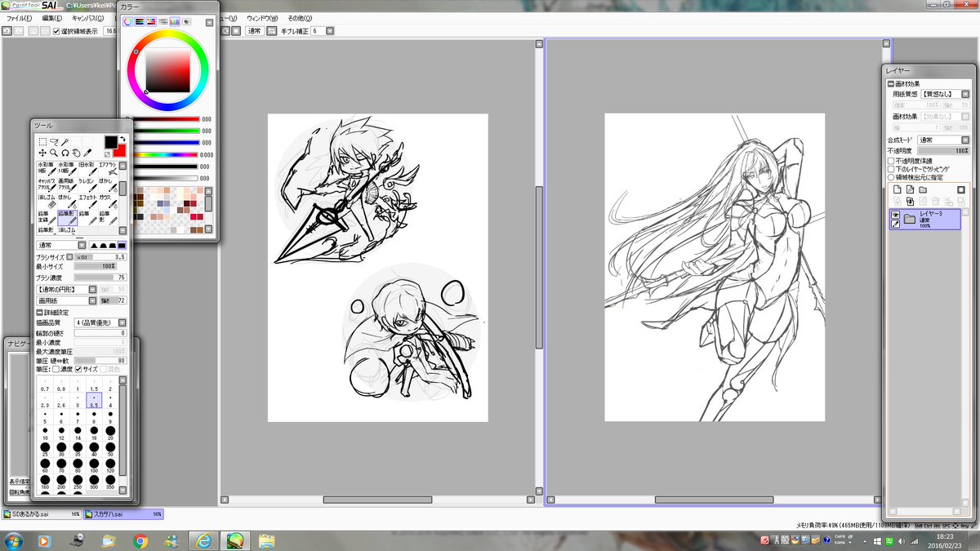The image size is (980, 551).
Task: Click the 最小サイズ slider
Action: coord(100,266)
